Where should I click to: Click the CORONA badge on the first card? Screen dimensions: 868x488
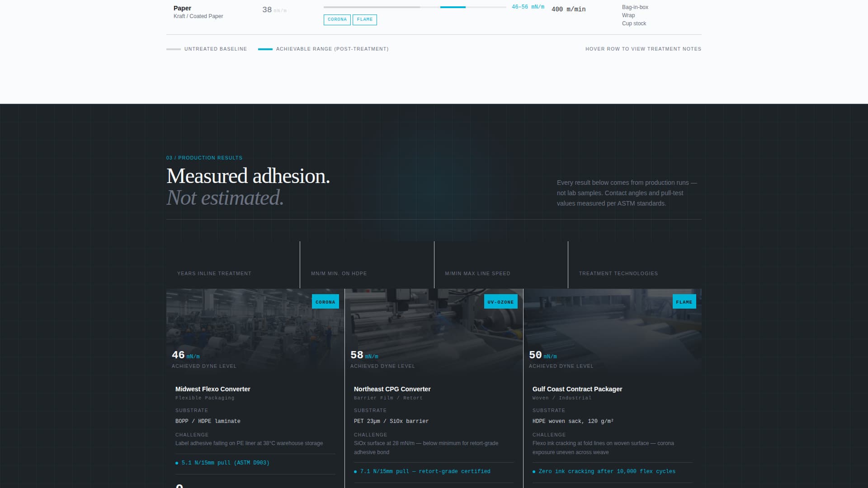tap(325, 301)
